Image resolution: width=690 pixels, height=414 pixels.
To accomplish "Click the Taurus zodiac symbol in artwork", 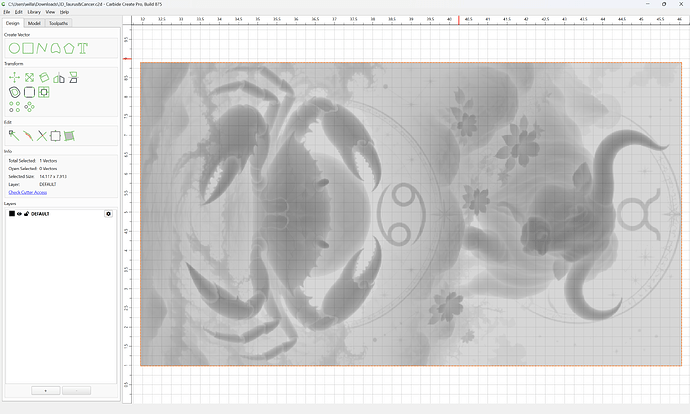I will pyautogui.click(x=639, y=214).
